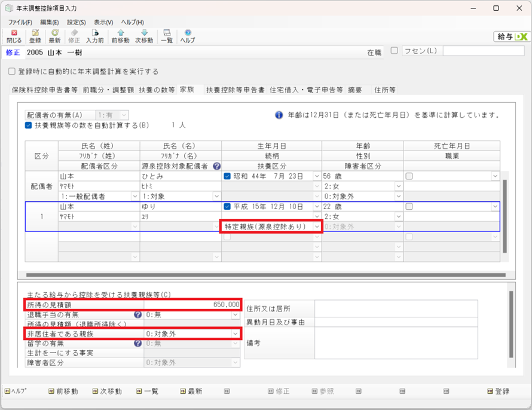This screenshot has height=410, width=532.
Task: Click the 閉じる (close) toolbar icon
Action: point(14,36)
